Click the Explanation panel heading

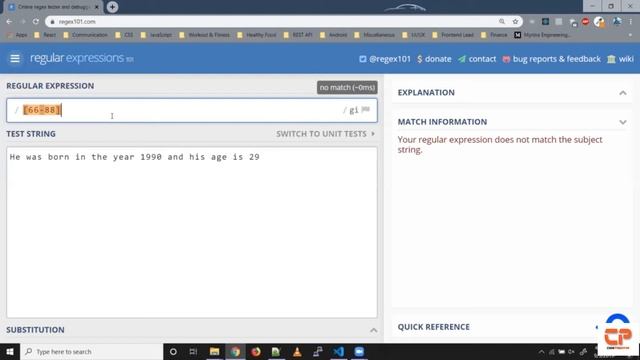(426, 93)
